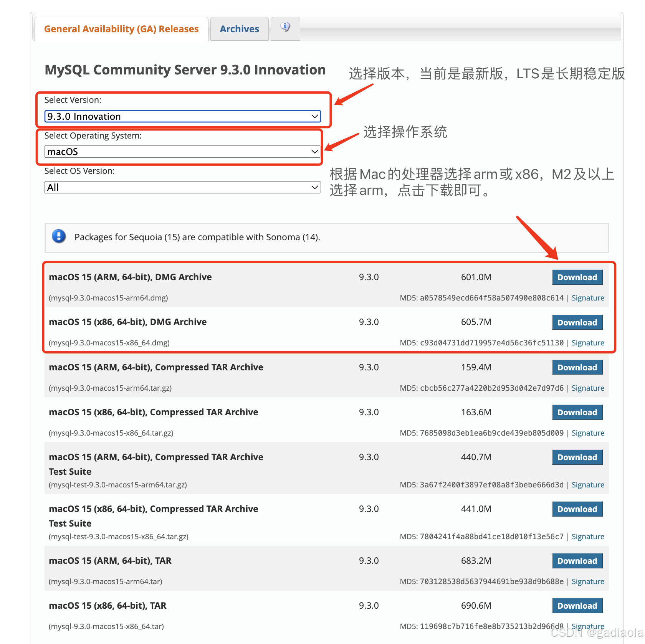Click filename (mysql-9.3.0-macos15-arm64.tar)
The width and height of the screenshot is (645, 644).
106,581
